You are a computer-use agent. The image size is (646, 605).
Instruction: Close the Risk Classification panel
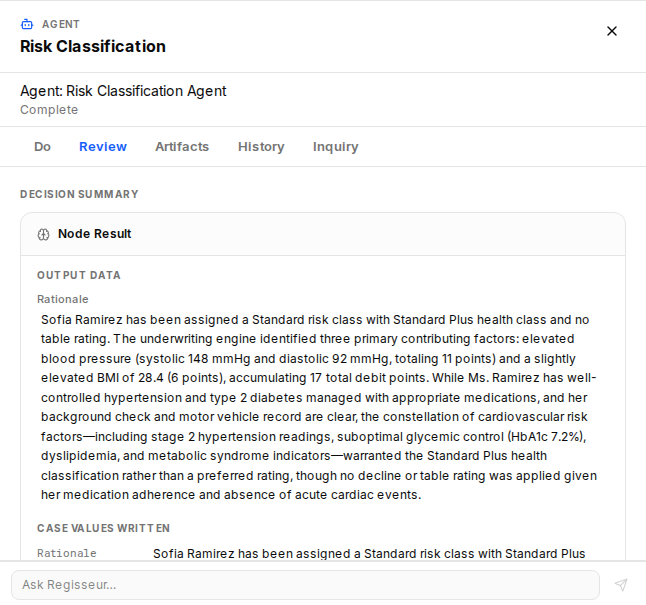(612, 31)
